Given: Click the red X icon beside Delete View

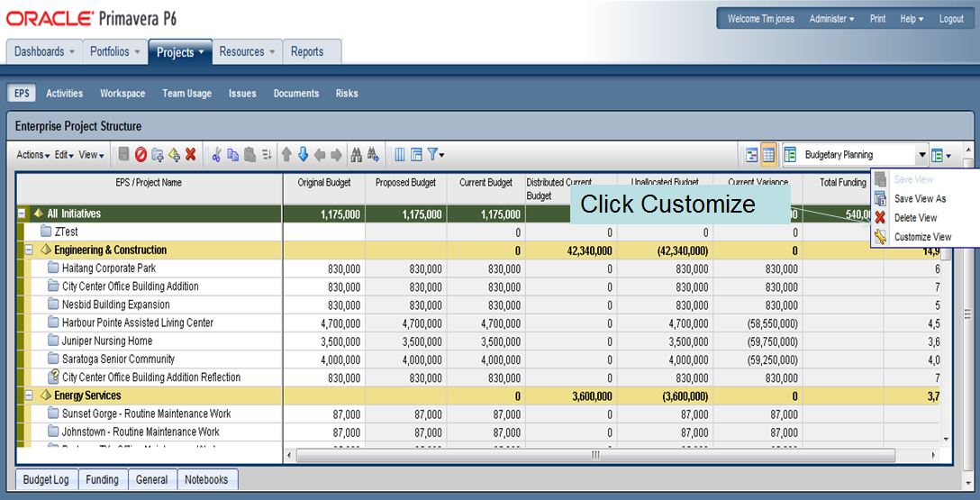Looking at the screenshot, I should [881, 217].
